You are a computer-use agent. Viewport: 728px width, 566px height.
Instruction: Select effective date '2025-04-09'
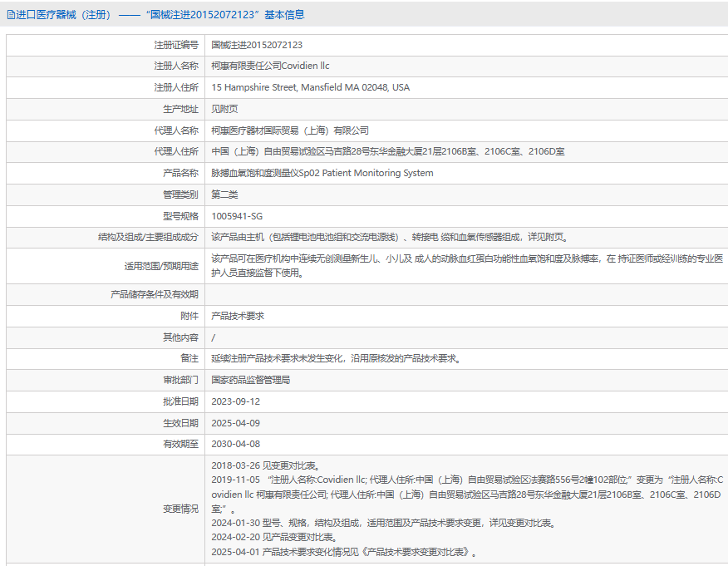(236, 423)
